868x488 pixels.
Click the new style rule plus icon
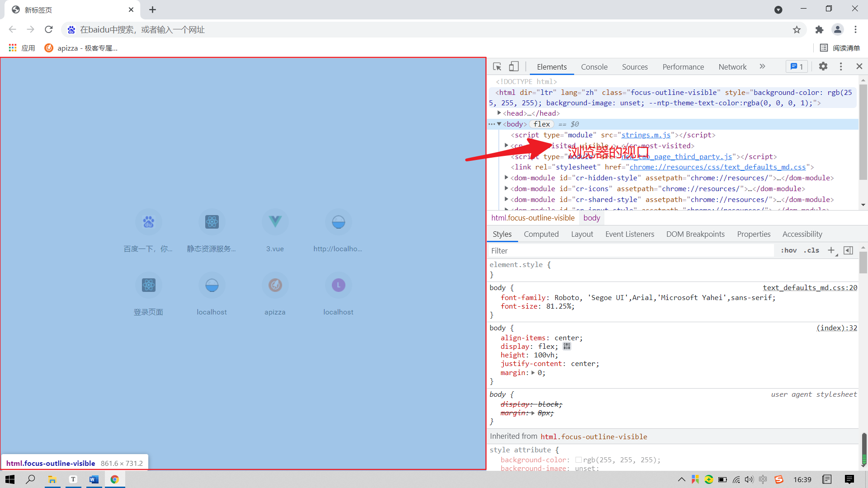click(831, 250)
